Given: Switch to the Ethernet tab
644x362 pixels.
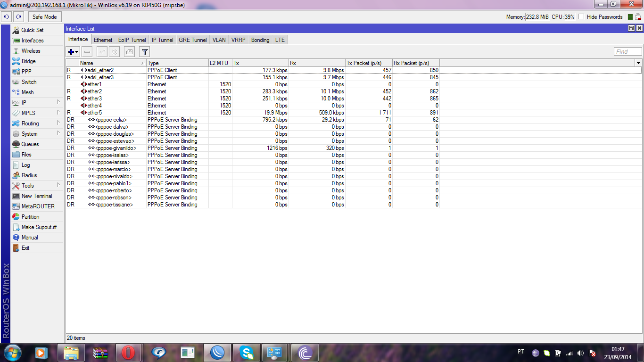Looking at the screenshot, I should coord(103,40).
